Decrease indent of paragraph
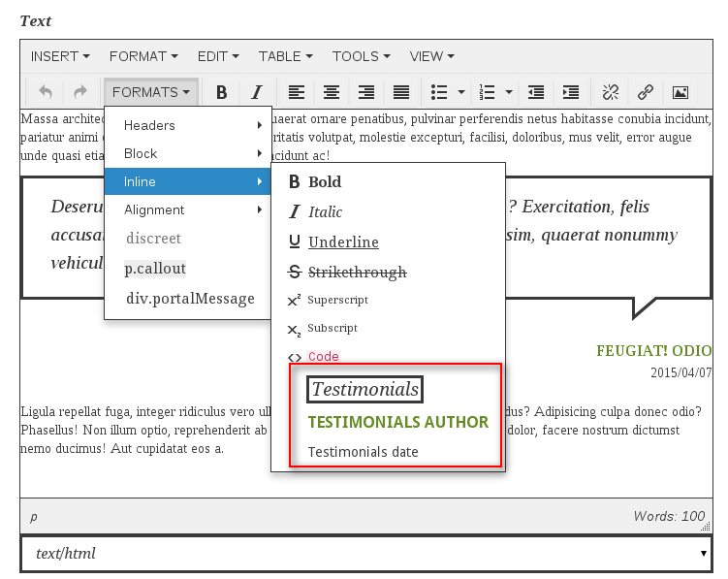Image resolution: width=728 pixels, height=579 pixels. coord(536,92)
